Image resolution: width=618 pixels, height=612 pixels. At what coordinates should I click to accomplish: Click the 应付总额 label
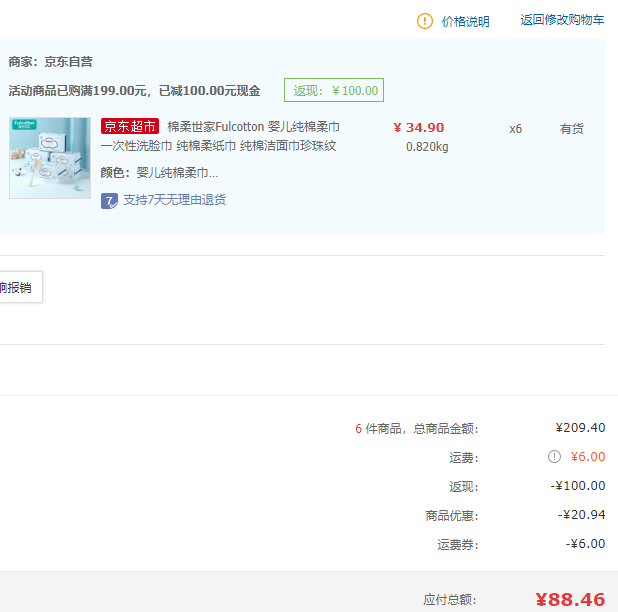450,600
